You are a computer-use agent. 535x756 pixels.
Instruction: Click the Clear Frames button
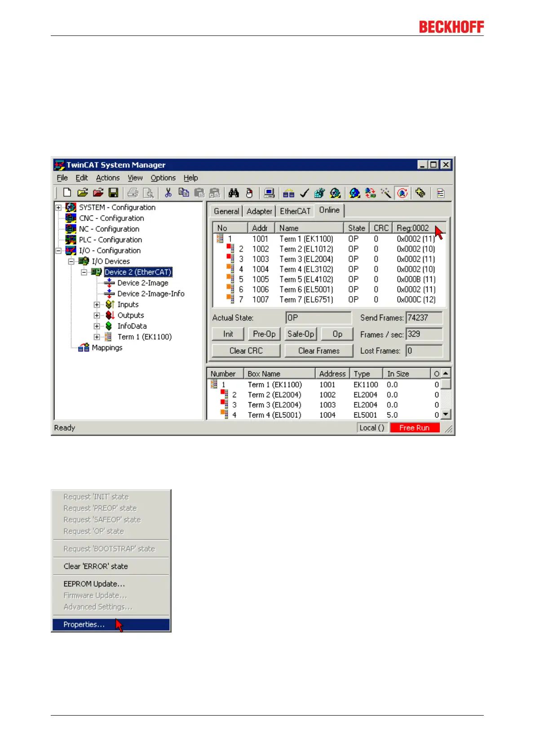pyautogui.click(x=319, y=351)
